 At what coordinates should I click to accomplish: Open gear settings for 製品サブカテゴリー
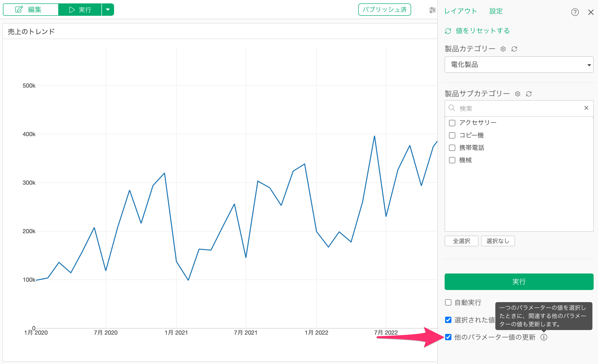pos(518,94)
